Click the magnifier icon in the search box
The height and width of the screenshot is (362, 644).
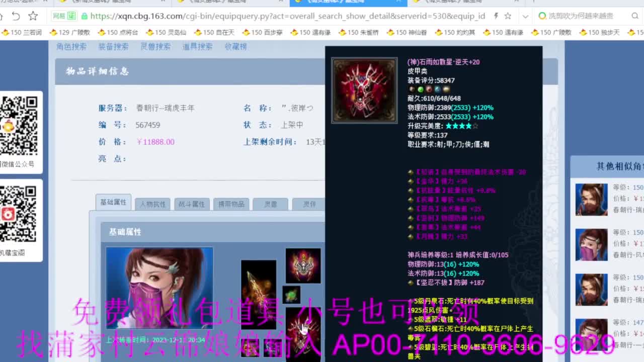click(x=634, y=16)
